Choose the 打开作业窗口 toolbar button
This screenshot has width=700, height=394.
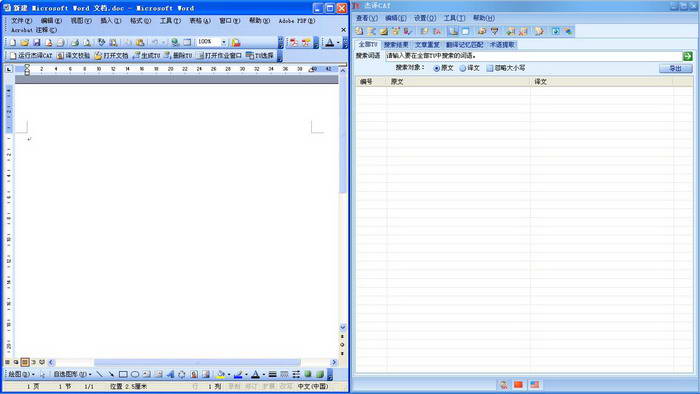[219, 56]
